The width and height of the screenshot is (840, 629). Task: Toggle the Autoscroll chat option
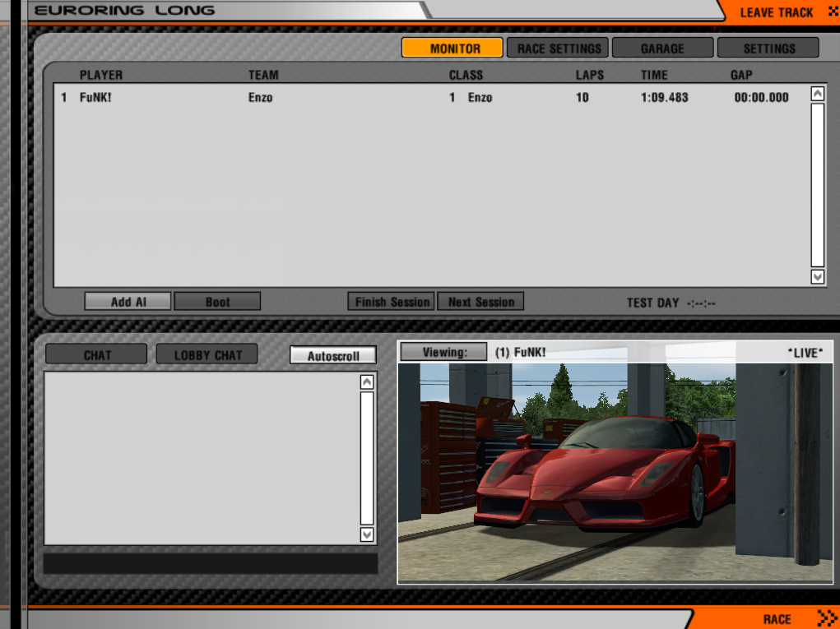pos(333,356)
